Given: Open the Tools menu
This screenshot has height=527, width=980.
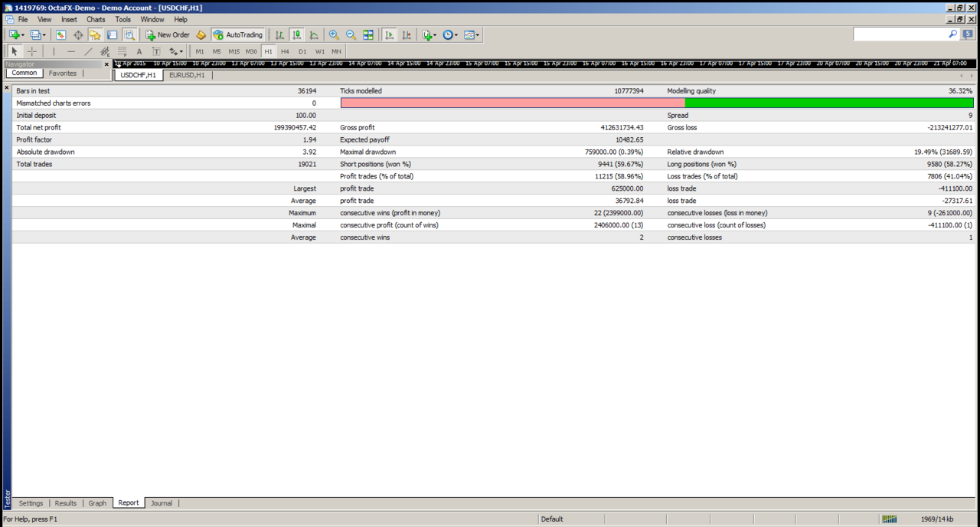Looking at the screenshot, I should click(123, 19).
